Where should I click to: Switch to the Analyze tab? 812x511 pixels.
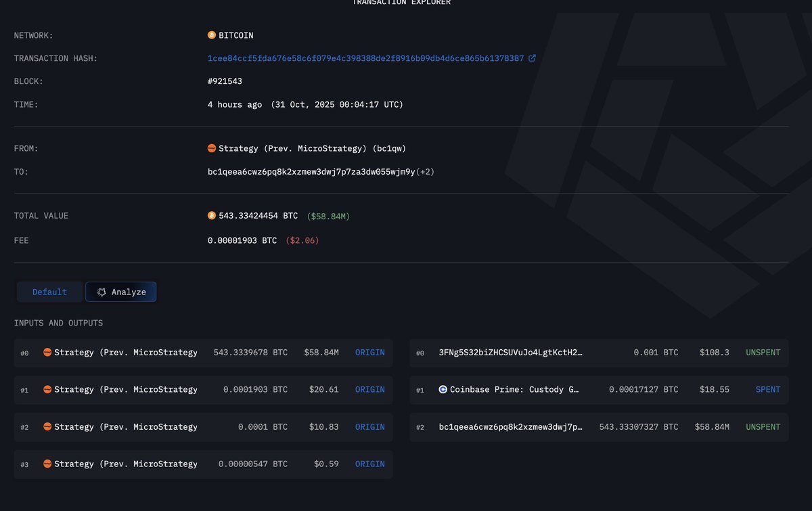pyautogui.click(x=121, y=292)
